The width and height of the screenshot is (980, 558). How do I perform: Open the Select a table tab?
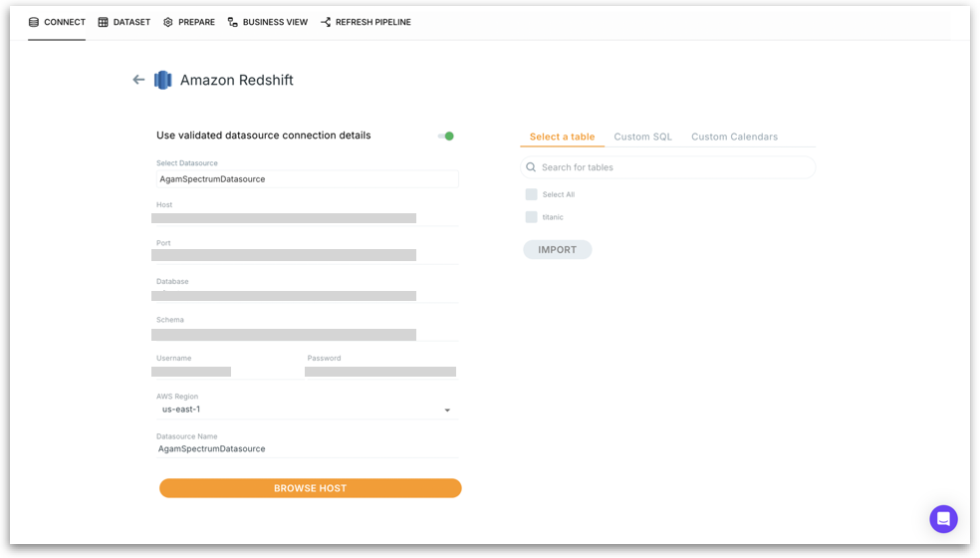coord(562,137)
